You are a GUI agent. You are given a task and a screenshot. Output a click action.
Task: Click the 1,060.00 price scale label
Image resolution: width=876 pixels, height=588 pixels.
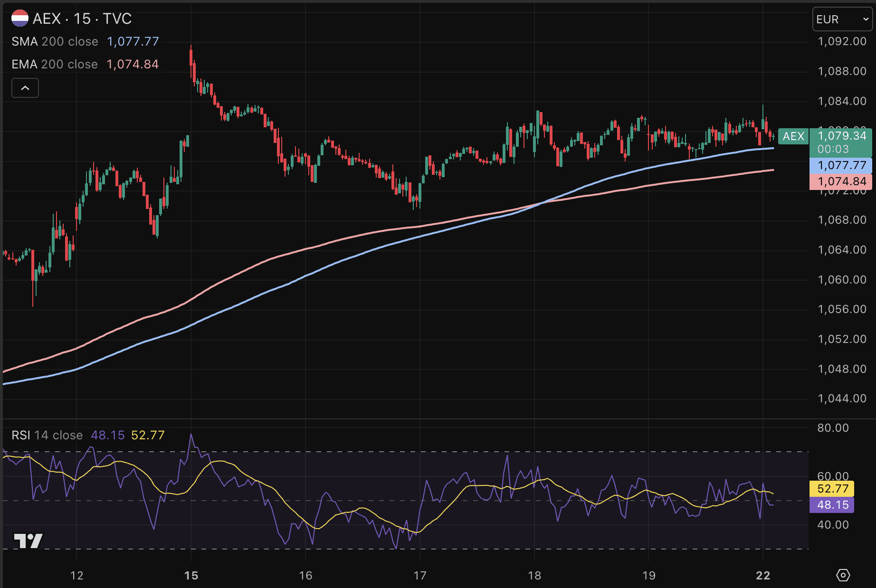(x=842, y=280)
